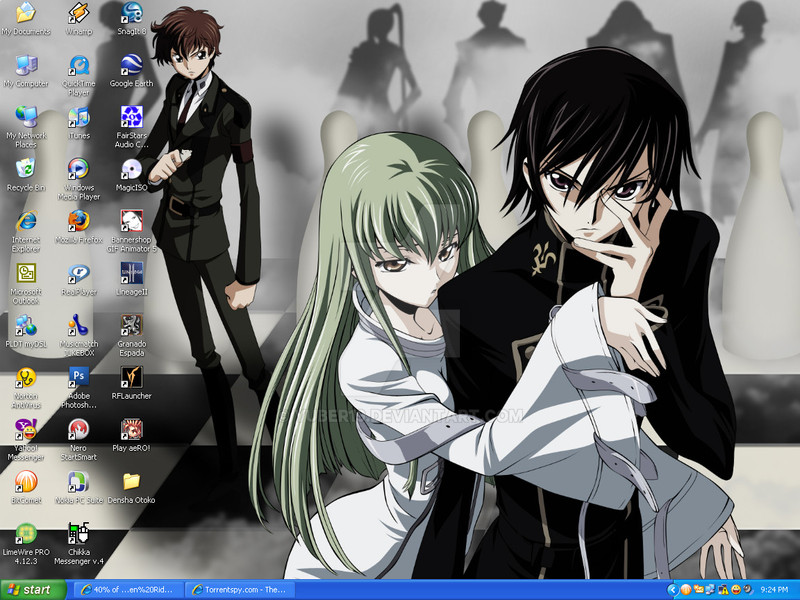Select the RFLauncher shortcut
Screen dimensions: 800x600
point(132,384)
